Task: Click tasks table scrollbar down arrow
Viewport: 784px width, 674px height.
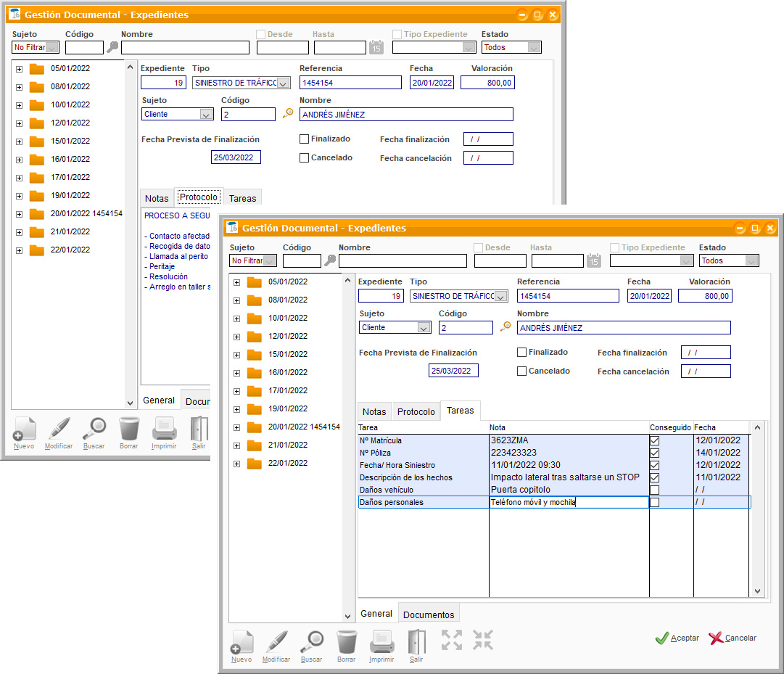Action: (757, 591)
